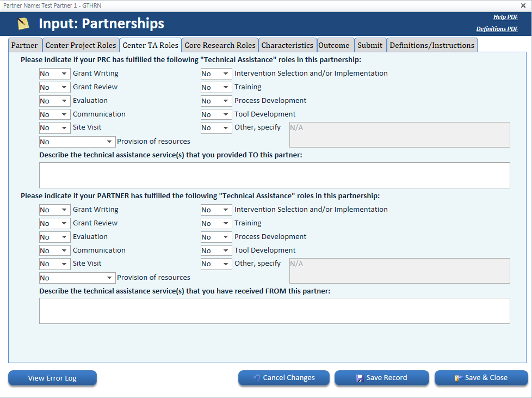Switch to the Center Project Roles tab
The image size is (532, 398).
(x=81, y=45)
